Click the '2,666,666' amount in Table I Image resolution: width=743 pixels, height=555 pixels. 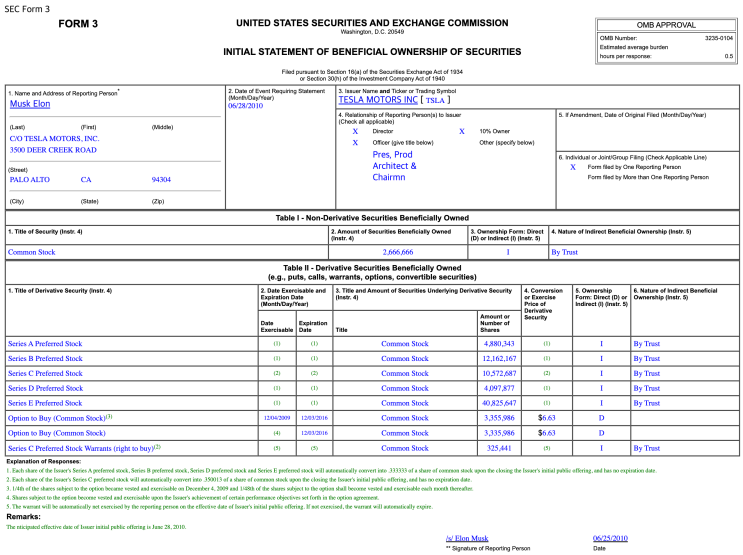pos(398,252)
